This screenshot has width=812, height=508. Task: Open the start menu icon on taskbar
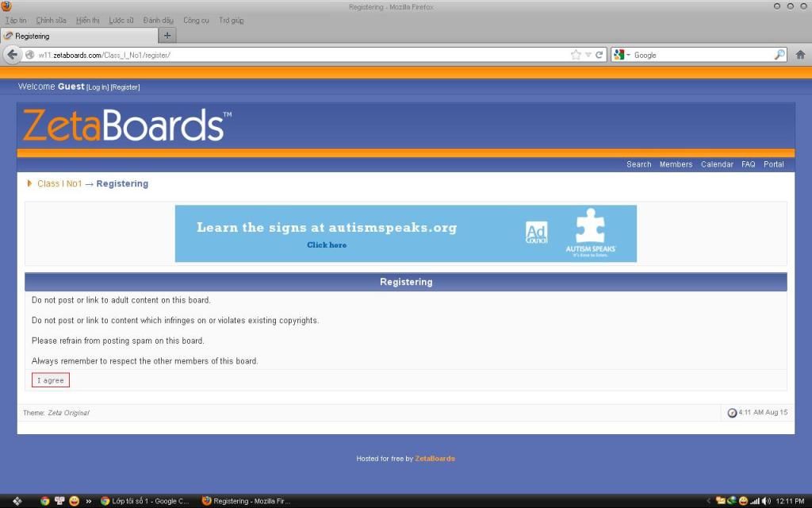[17, 501]
